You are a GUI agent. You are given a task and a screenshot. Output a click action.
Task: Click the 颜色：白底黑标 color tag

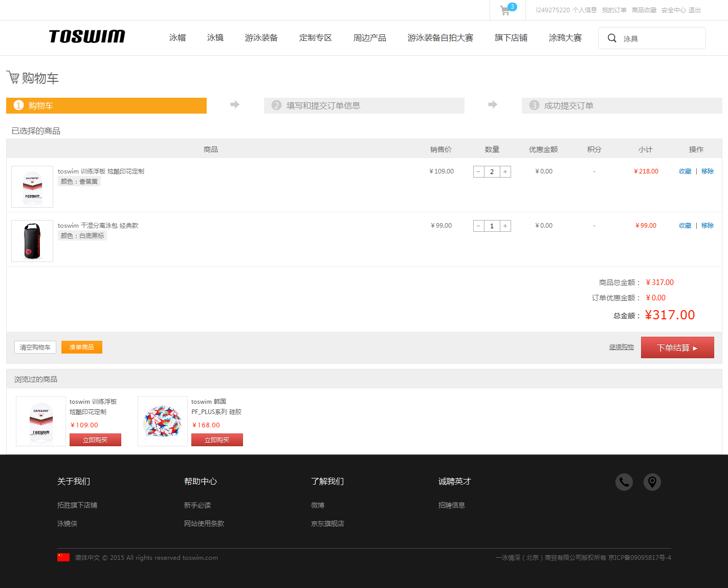pyautogui.click(x=82, y=236)
